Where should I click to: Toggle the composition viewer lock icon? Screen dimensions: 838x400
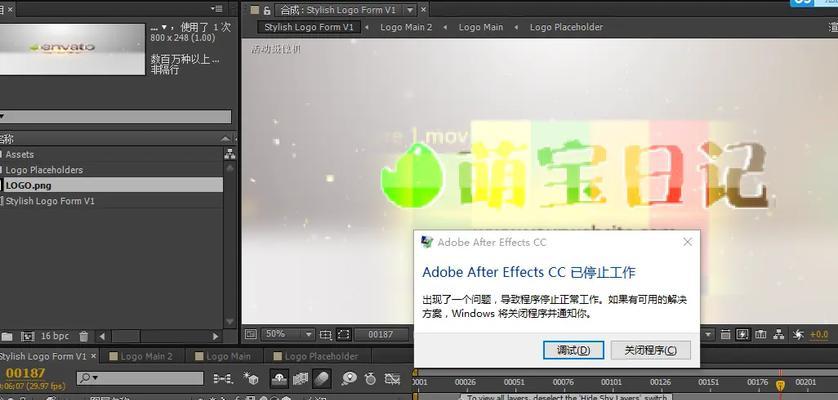[x=267, y=10]
